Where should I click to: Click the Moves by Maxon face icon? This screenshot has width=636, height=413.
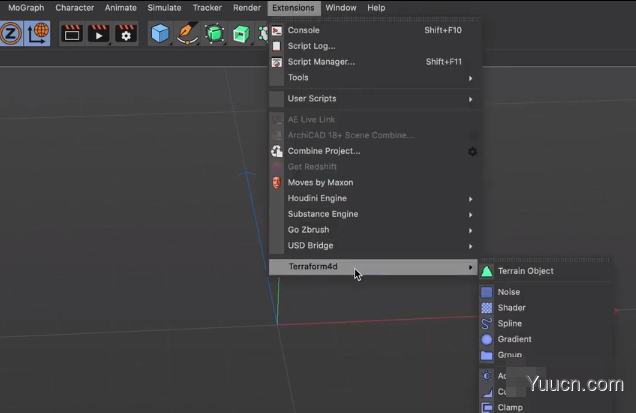click(x=277, y=183)
